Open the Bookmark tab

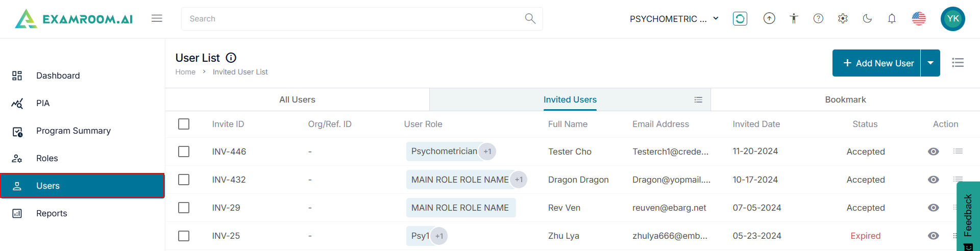pyautogui.click(x=845, y=99)
